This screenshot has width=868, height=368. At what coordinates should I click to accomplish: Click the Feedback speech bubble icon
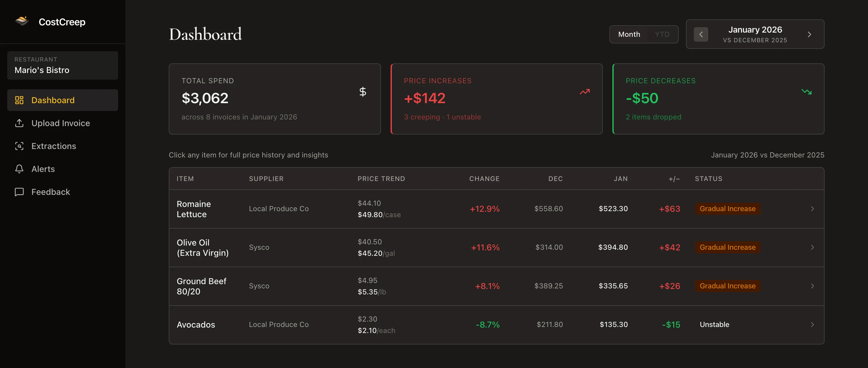coord(19,192)
